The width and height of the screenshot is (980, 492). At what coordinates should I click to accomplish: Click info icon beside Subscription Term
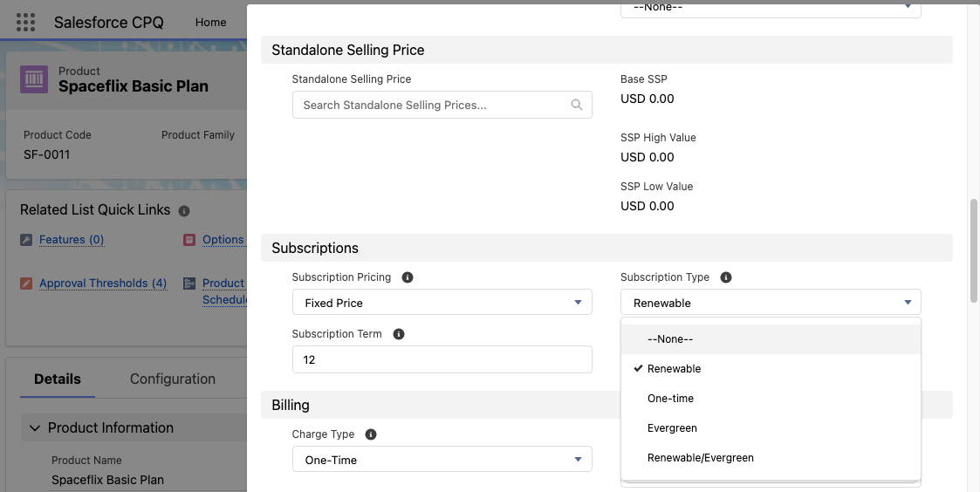pyautogui.click(x=399, y=334)
